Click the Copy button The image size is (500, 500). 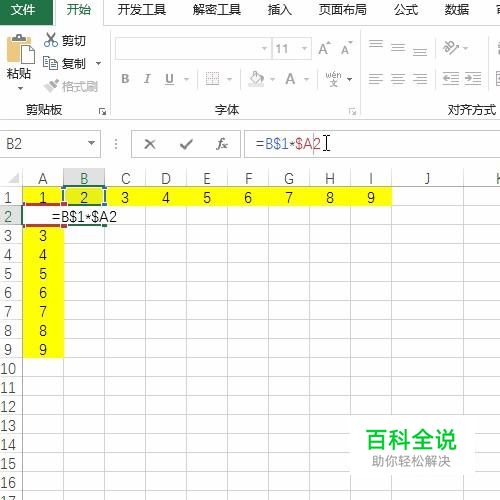[65, 63]
